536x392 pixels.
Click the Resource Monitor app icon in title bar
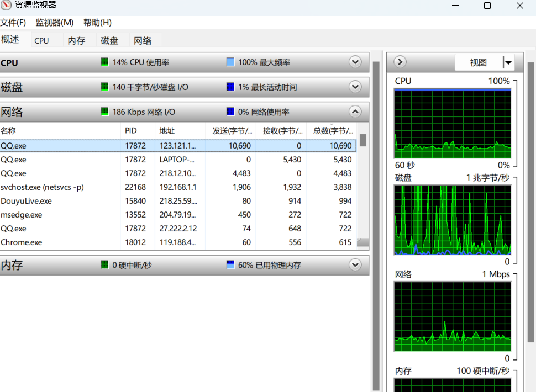coord(6,5)
